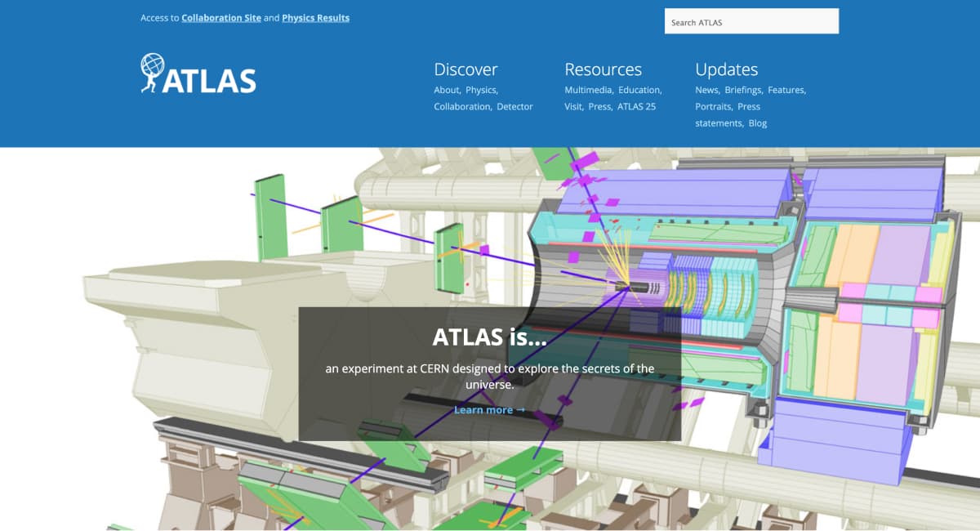Follow the Learn more link
Screen dimensions: 980x531
[490, 410]
